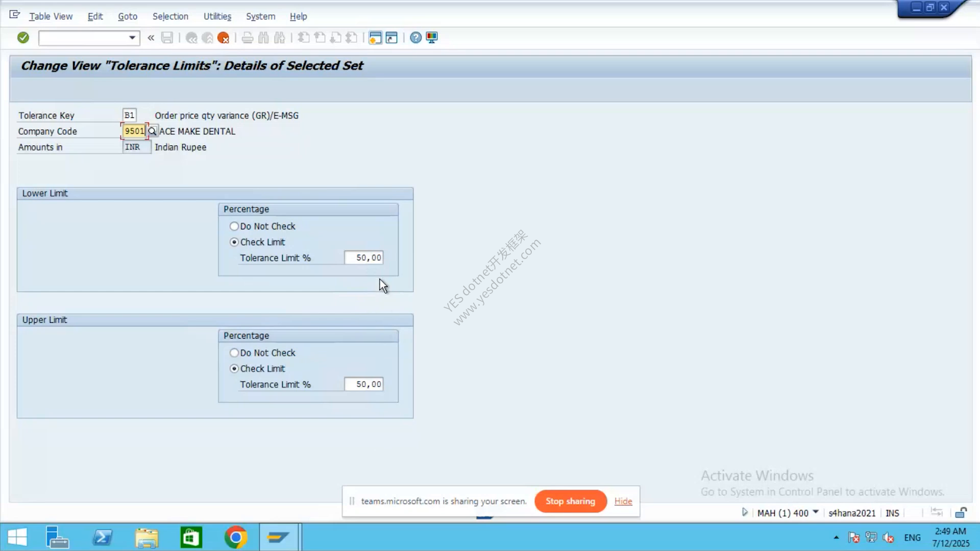Screen dimensions: 980x551
Task: Expand the MAH (1) 400 system dropdown
Action: point(816,512)
